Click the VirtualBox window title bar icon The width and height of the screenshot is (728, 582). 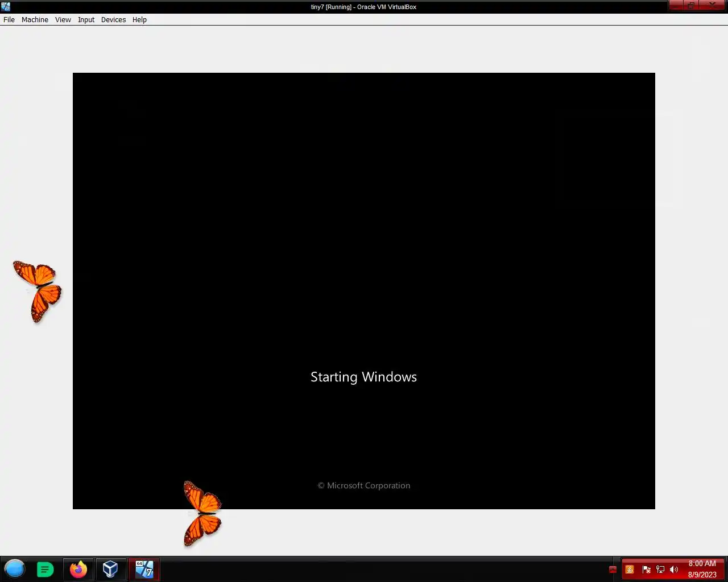(6, 7)
